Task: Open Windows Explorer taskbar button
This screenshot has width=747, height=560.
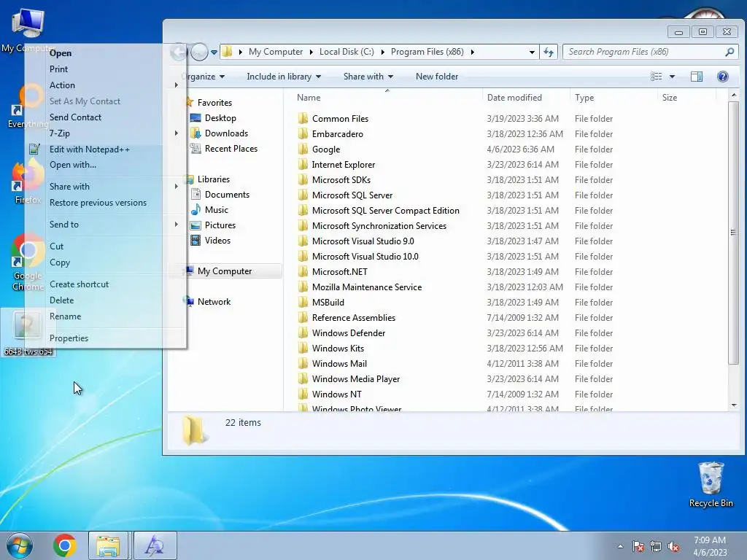Action: pos(108,545)
